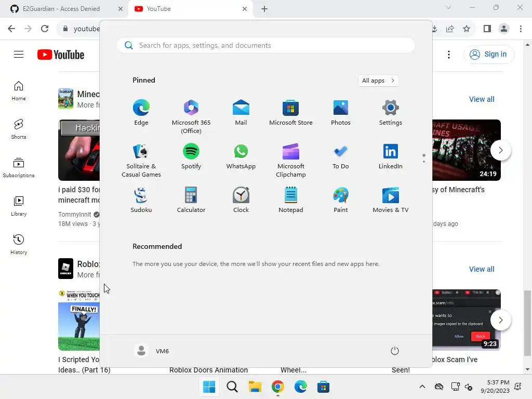Open YouTube settings three-dot menu

tap(448, 55)
